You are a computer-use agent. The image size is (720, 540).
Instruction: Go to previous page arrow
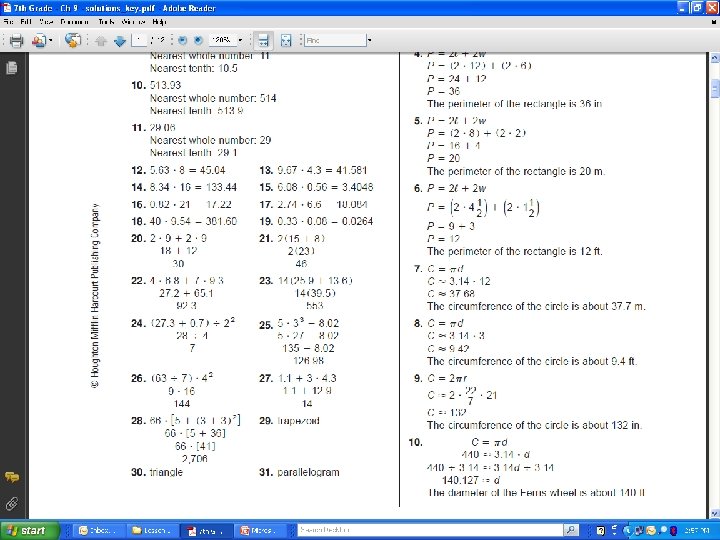(x=101, y=41)
